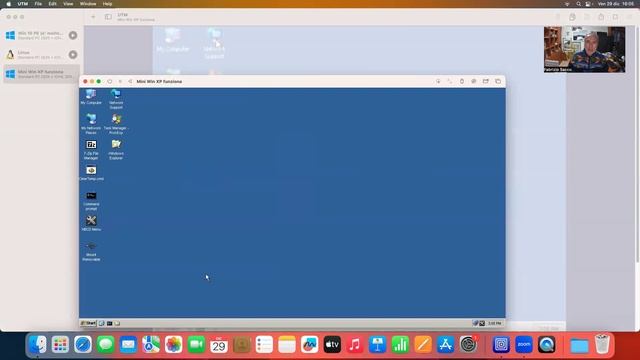Start the Linux VM play button

click(x=73, y=54)
